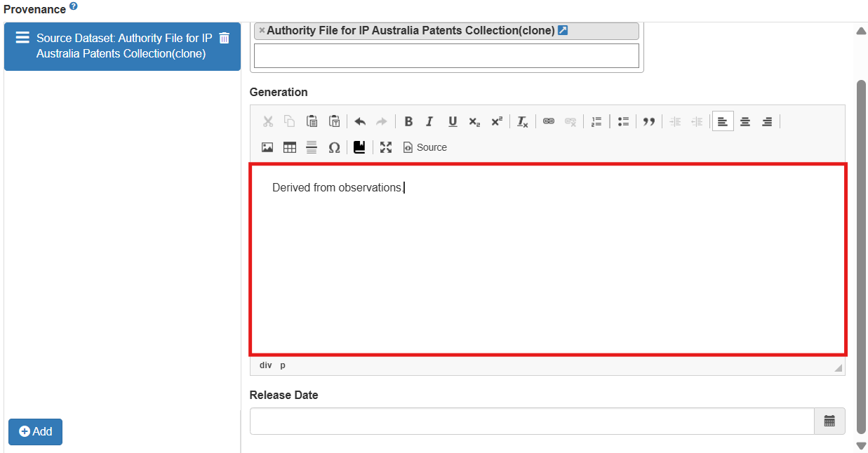This screenshot has height=453, width=868.
Task: Open the Release Date calendar picker
Action: tap(829, 421)
